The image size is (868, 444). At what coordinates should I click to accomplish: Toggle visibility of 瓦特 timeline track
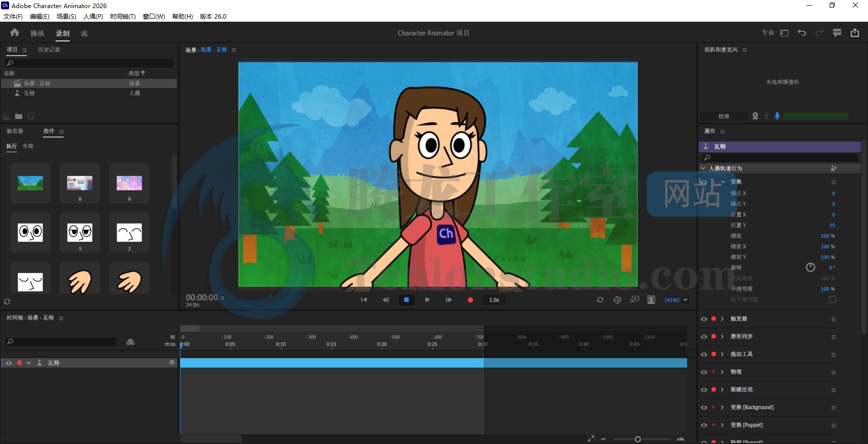coord(9,363)
